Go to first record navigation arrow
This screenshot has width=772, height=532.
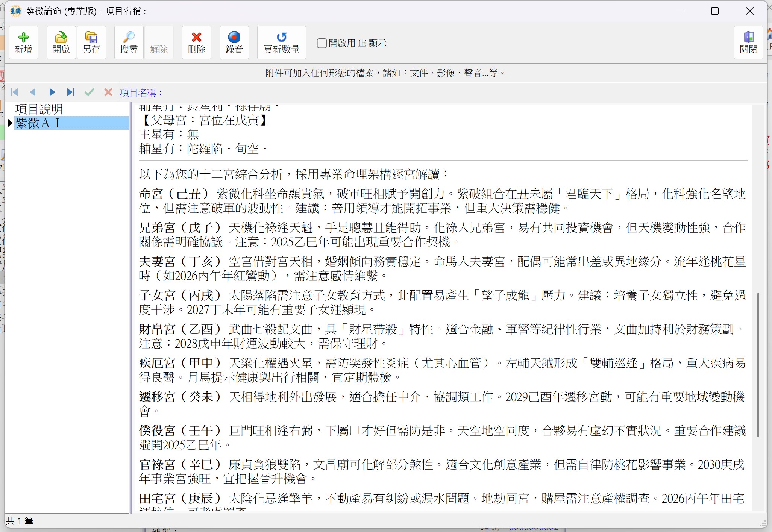click(x=15, y=92)
